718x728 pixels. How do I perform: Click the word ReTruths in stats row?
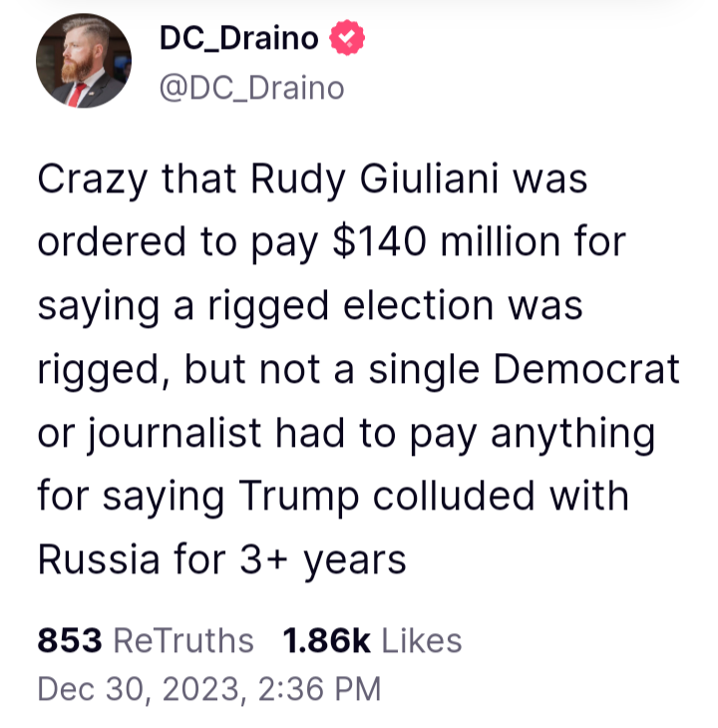point(183,640)
